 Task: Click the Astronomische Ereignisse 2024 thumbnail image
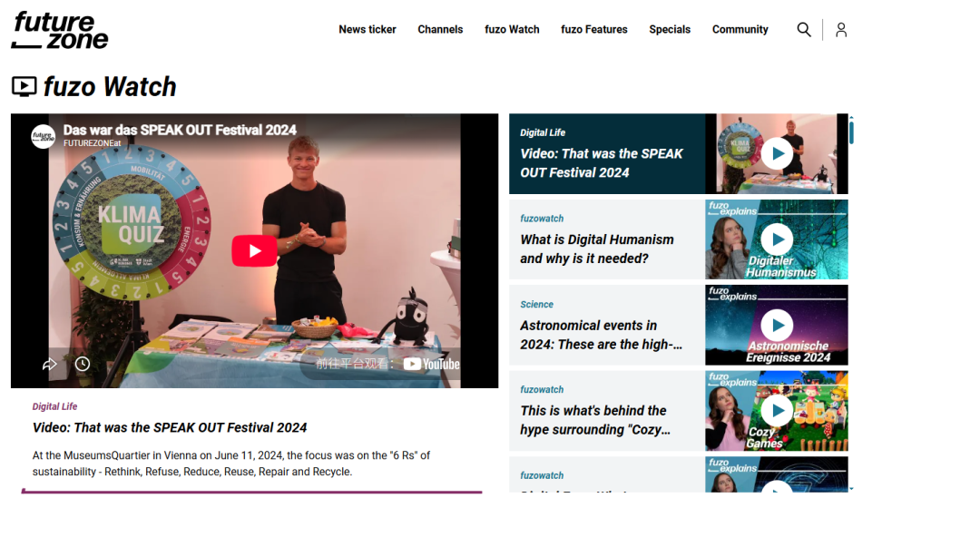click(776, 325)
